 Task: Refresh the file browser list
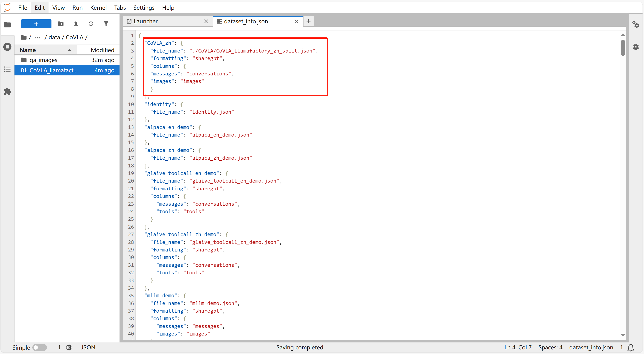pyautogui.click(x=91, y=24)
